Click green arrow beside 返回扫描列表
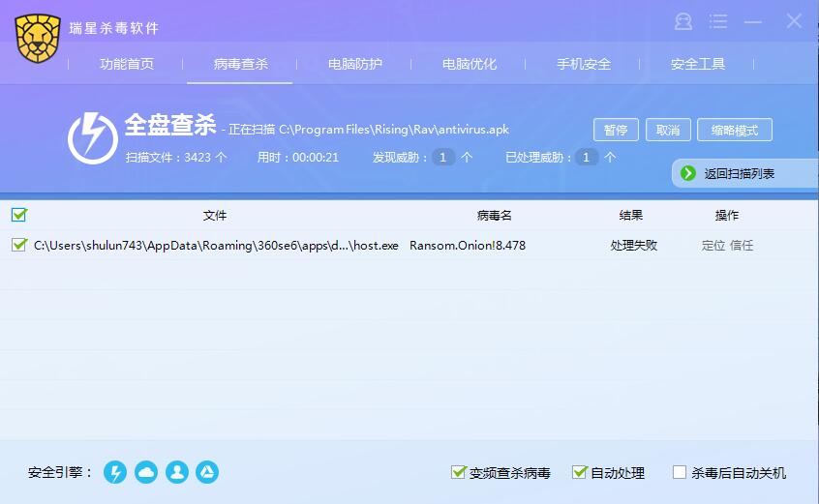819x504 pixels. click(x=688, y=173)
